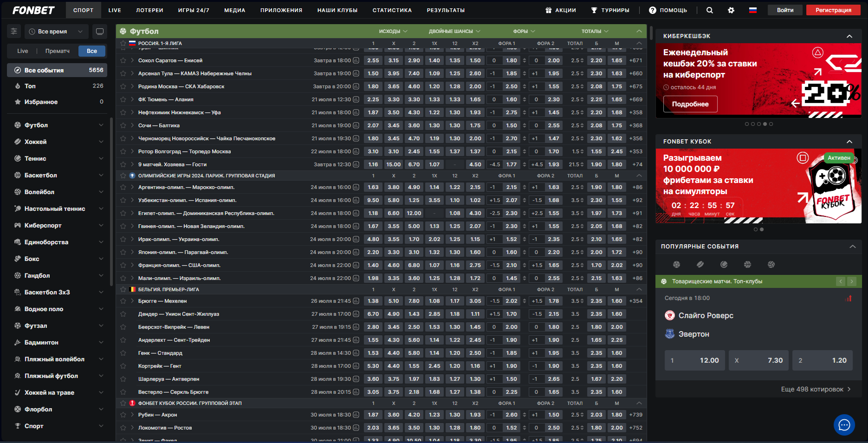Favorite the Бельгия Премьер-лига league star
Image resolution: width=868 pixels, height=443 pixels.
pyautogui.click(x=123, y=289)
